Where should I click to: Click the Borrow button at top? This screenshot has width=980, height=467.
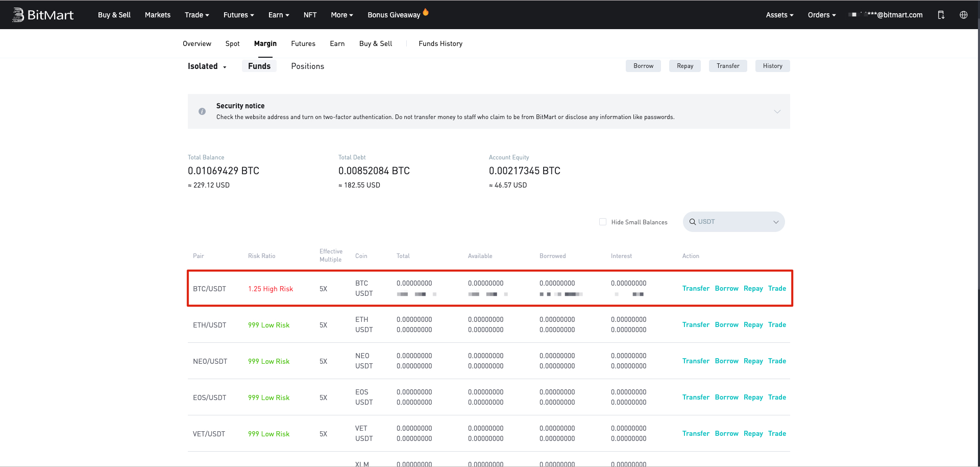coord(643,66)
